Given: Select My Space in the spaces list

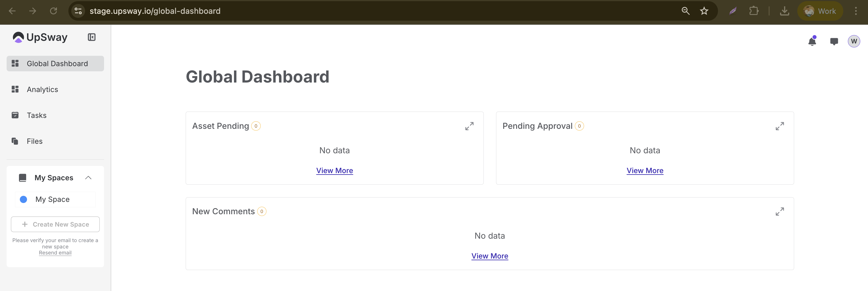Looking at the screenshot, I should pos(53,199).
